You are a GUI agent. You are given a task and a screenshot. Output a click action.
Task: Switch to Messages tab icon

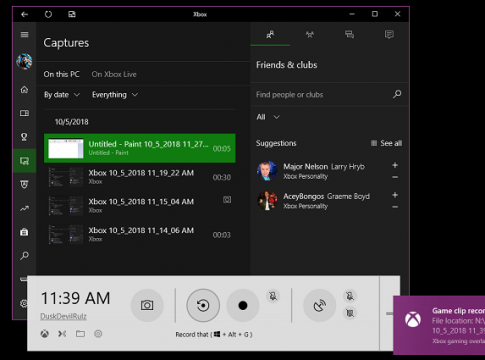pyautogui.click(x=349, y=34)
